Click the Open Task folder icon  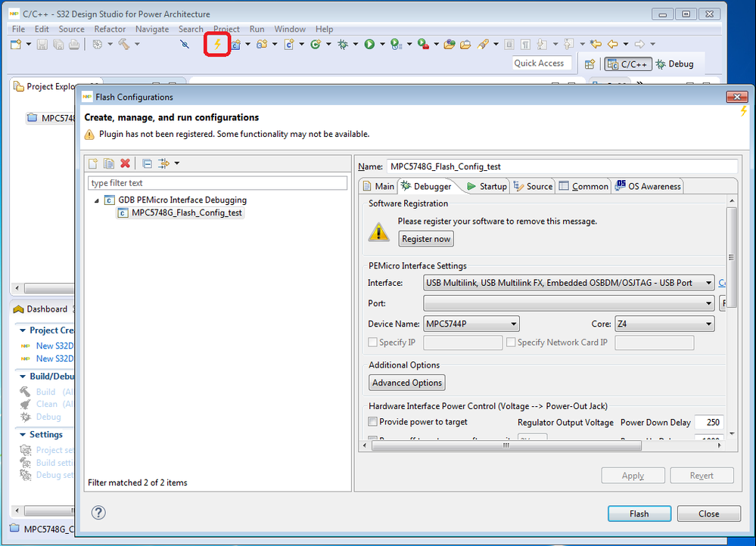pyautogui.click(x=465, y=45)
